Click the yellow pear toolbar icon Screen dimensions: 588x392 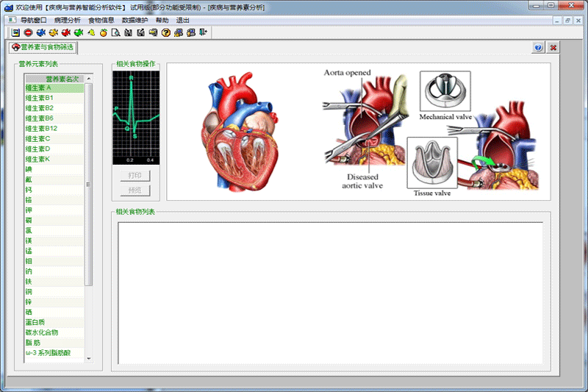(x=91, y=32)
